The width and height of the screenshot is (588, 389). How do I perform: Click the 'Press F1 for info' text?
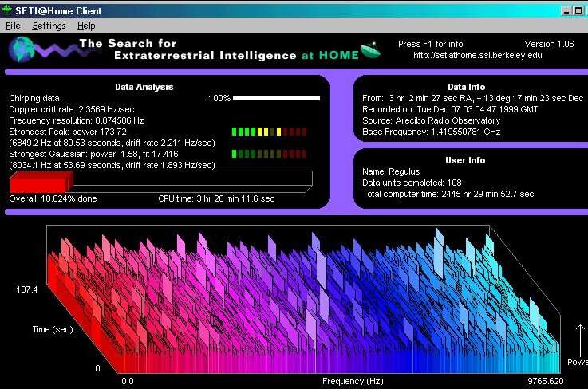point(431,44)
